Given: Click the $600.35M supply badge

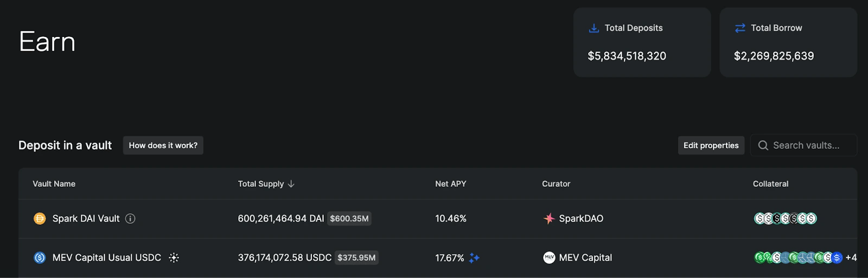Looking at the screenshot, I should pos(349,219).
